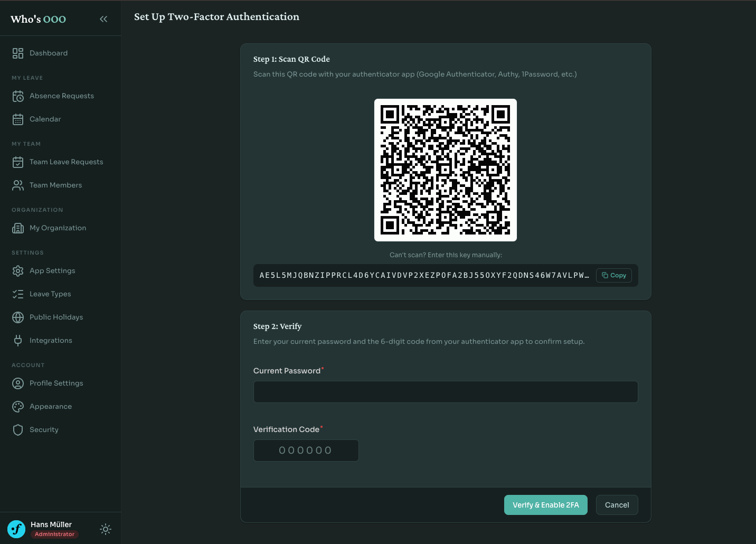Image resolution: width=756 pixels, height=544 pixels.
Task: Click the Public Holidays globe icon
Action: click(x=18, y=317)
